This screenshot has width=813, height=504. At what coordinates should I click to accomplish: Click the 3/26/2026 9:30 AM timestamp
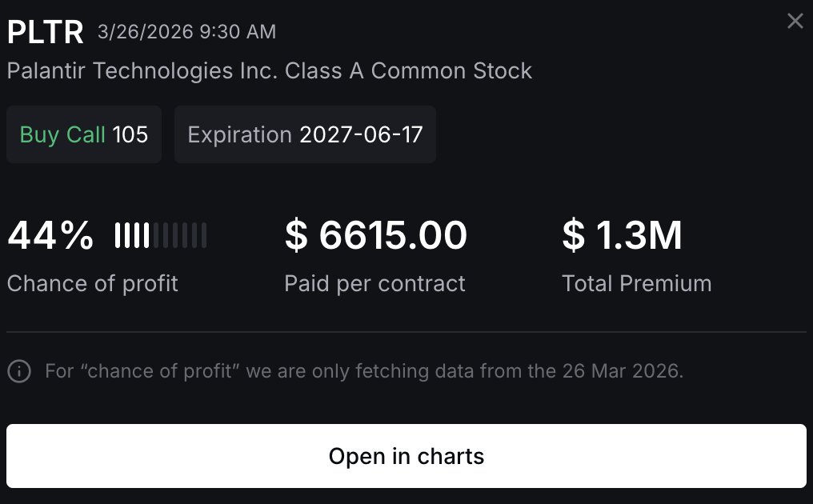(186, 32)
